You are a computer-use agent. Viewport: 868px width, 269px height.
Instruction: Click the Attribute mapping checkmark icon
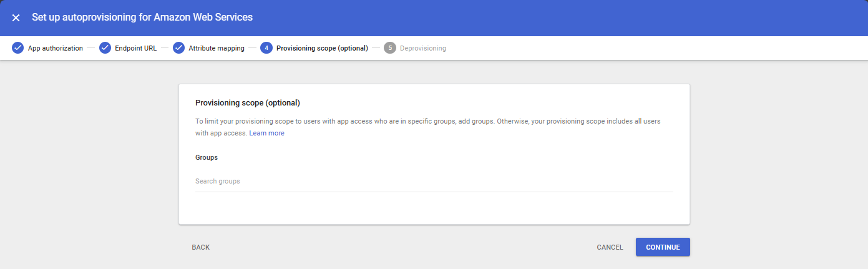tap(178, 48)
